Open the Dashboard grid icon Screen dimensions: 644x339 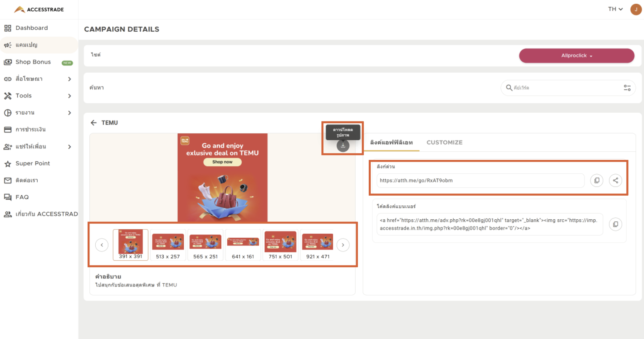click(x=8, y=28)
